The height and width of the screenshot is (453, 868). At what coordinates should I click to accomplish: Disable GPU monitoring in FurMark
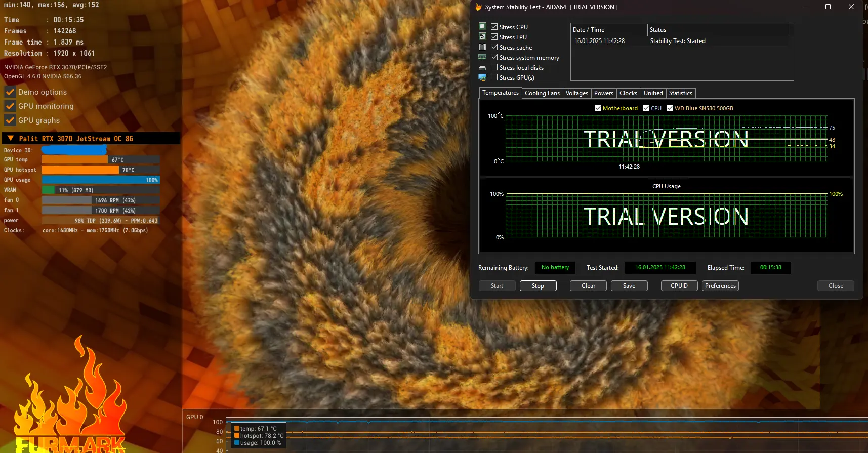[10, 106]
